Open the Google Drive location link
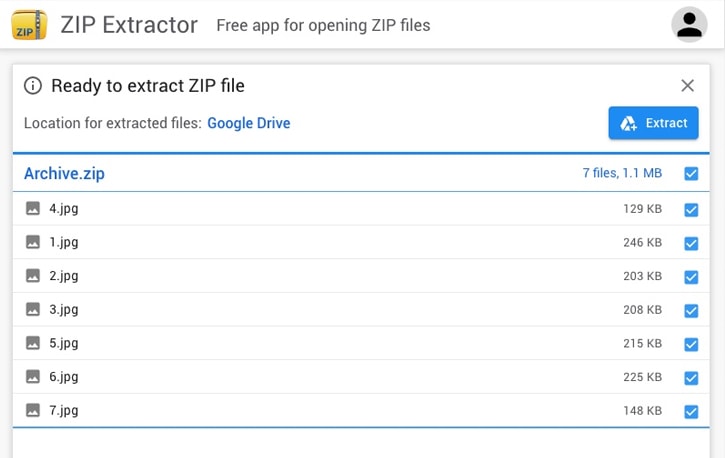 (249, 124)
